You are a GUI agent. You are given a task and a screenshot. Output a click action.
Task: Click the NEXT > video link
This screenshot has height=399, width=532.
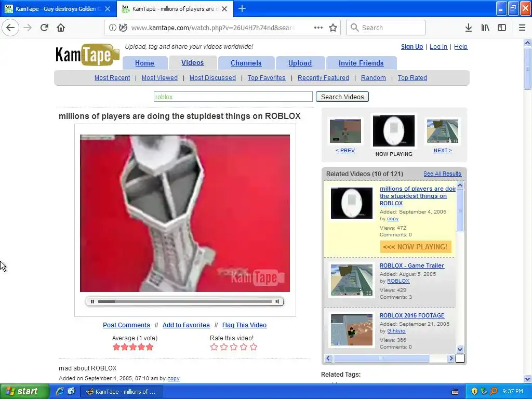coord(443,150)
